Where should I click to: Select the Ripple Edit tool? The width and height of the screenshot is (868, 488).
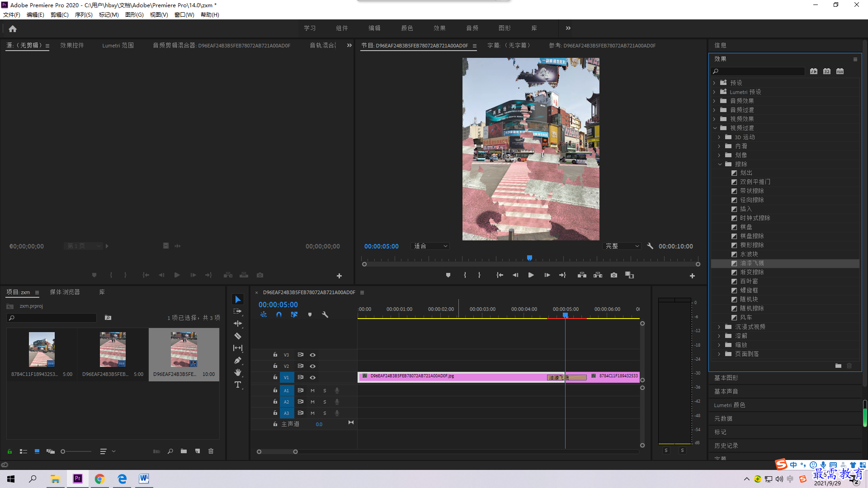(238, 324)
